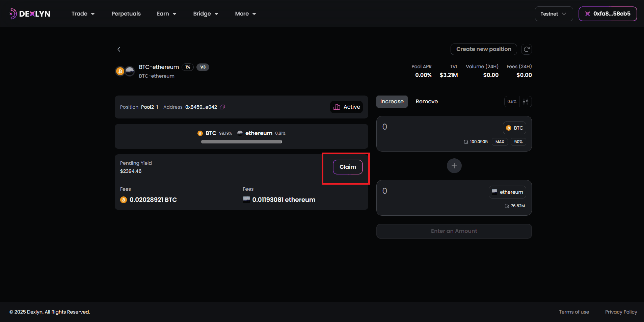The height and width of the screenshot is (322, 644).
Task: Click the Dexlyn logo
Action: 30,14
